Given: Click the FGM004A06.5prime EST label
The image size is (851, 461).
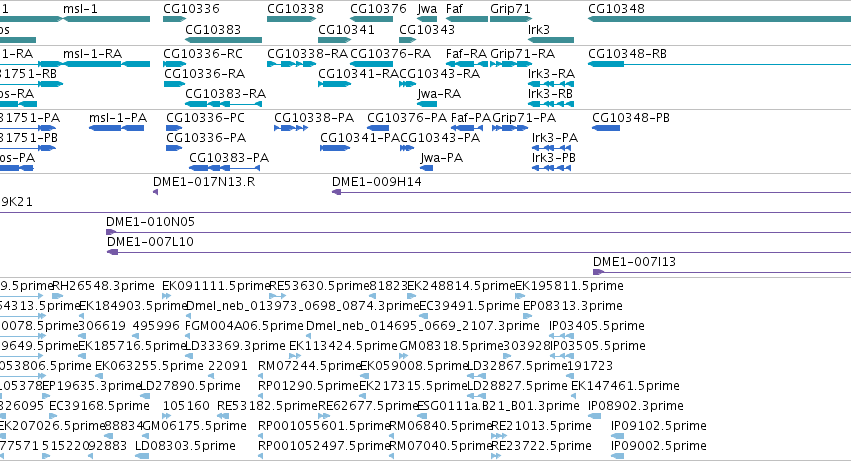Looking at the screenshot, I should pos(244,326).
